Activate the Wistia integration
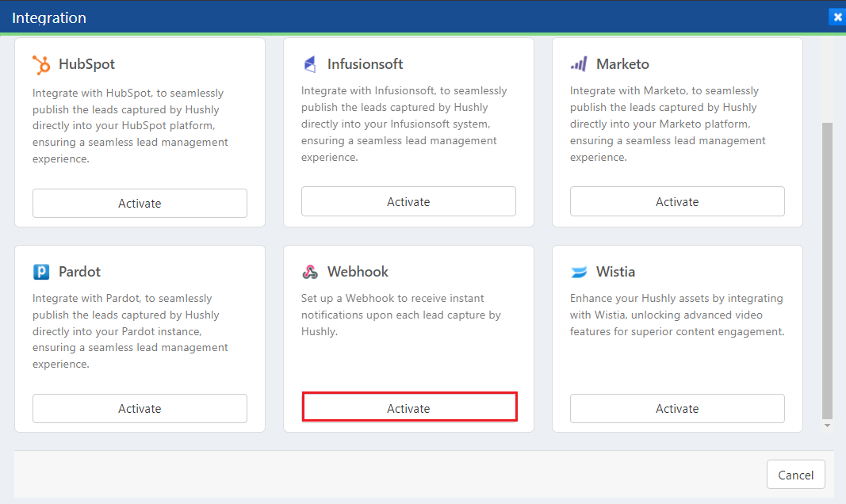This screenshot has height=504, width=846. (677, 409)
